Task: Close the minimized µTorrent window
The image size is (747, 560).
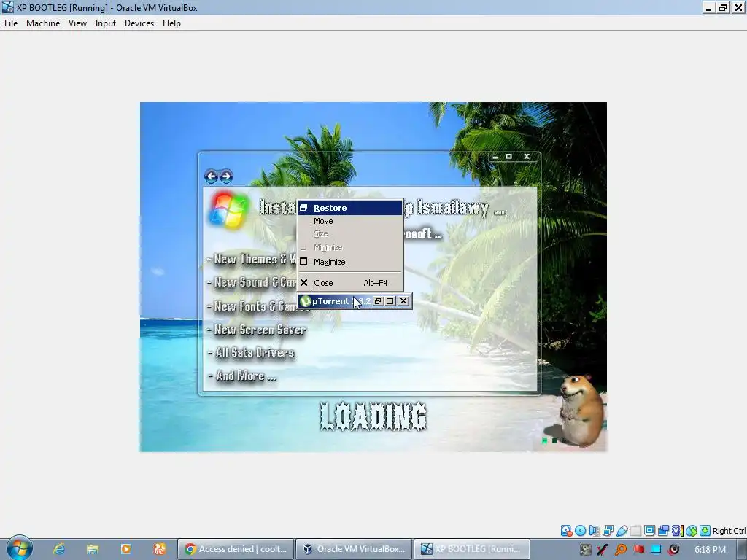Action: [x=403, y=301]
